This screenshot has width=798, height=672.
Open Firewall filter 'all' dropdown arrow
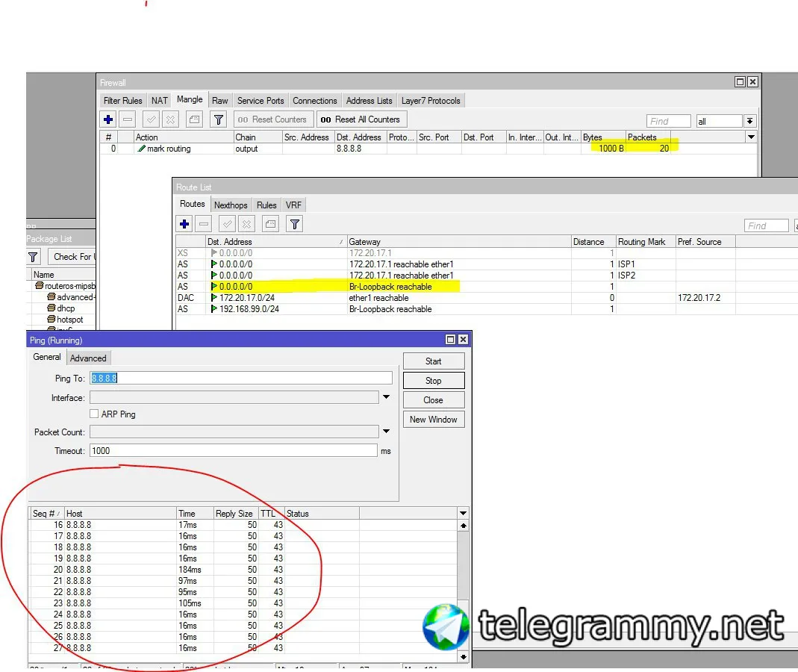749,121
